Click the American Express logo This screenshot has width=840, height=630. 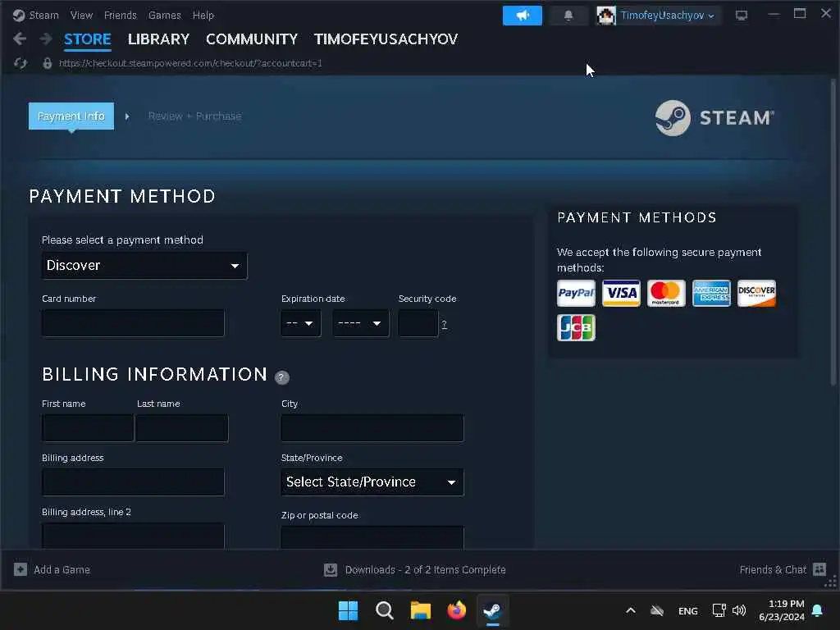pos(711,293)
